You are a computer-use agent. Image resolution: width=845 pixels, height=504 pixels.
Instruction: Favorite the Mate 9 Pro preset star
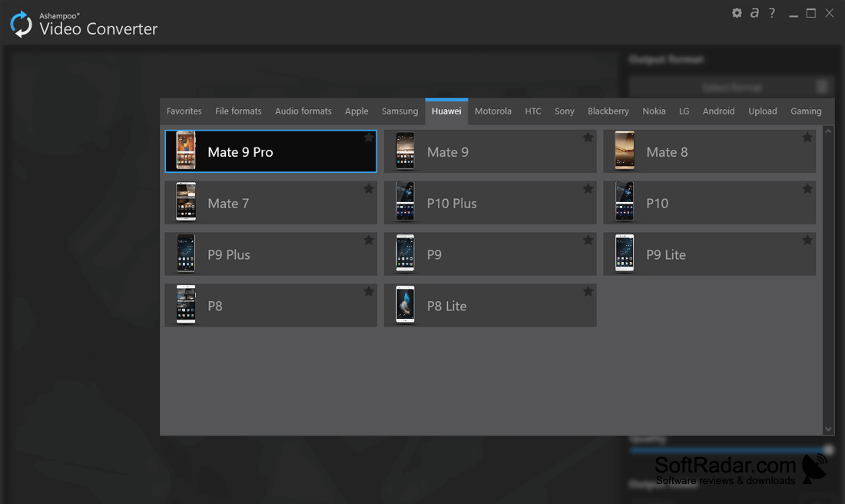tap(369, 138)
